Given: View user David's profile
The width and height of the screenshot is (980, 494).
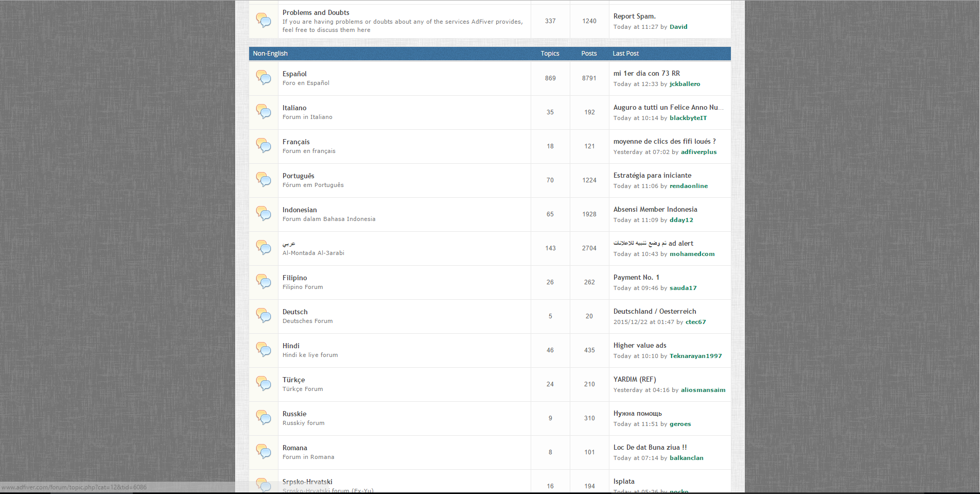Looking at the screenshot, I should point(678,27).
